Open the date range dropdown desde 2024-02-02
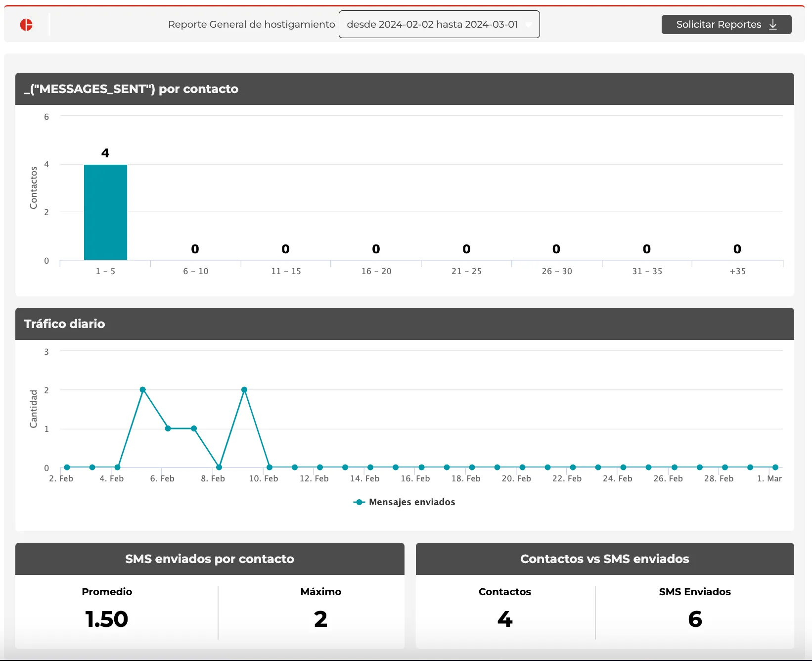Screen dimensions: 812x661 tap(439, 24)
